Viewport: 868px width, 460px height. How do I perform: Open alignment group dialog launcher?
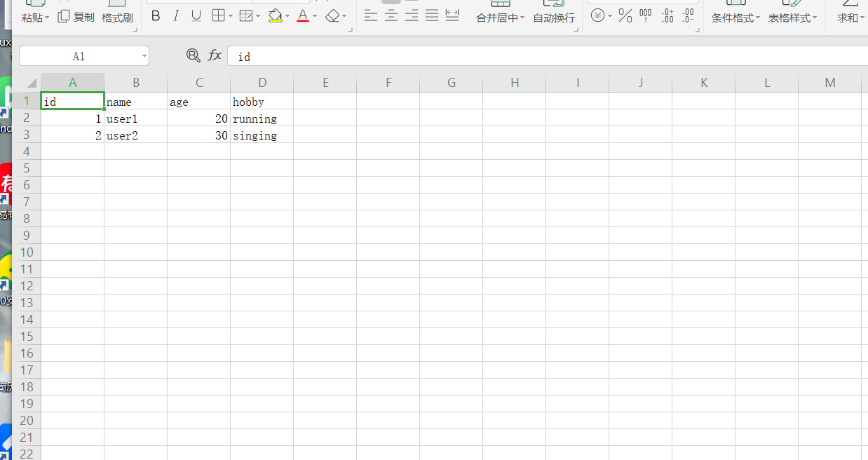click(x=576, y=30)
